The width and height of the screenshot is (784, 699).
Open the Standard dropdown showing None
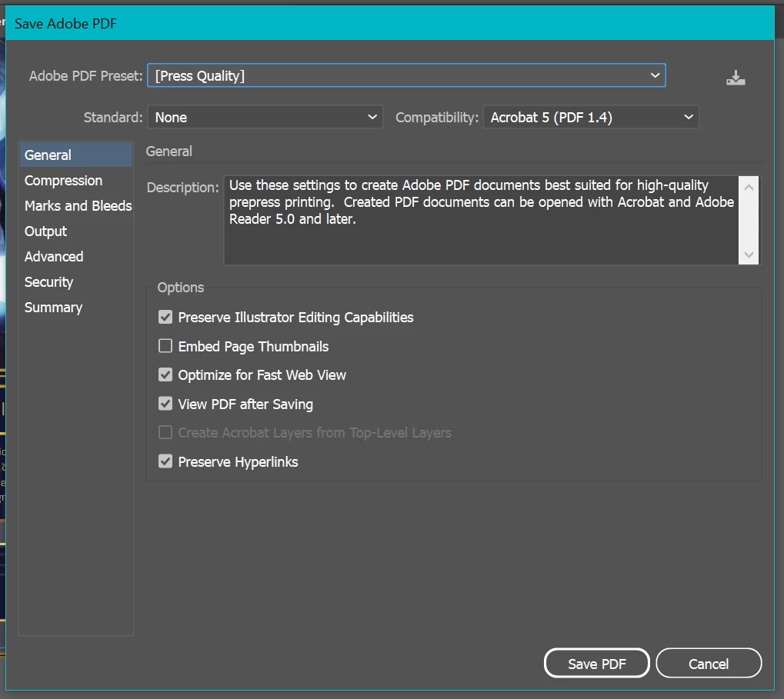265,118
